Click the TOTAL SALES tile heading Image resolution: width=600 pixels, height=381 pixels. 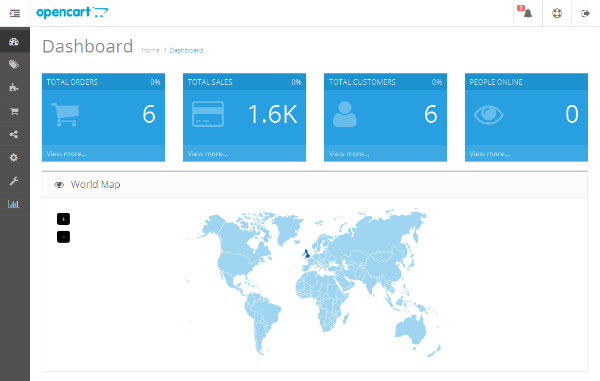coord(210,82)
